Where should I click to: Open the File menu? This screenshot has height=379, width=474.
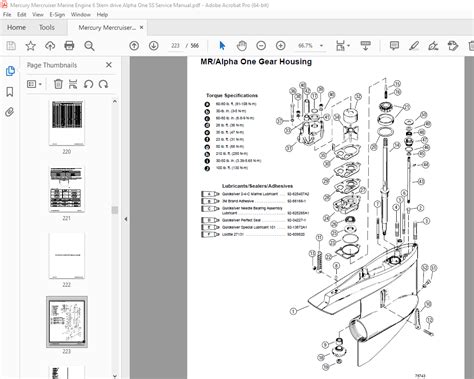click(x=7, y=15)
